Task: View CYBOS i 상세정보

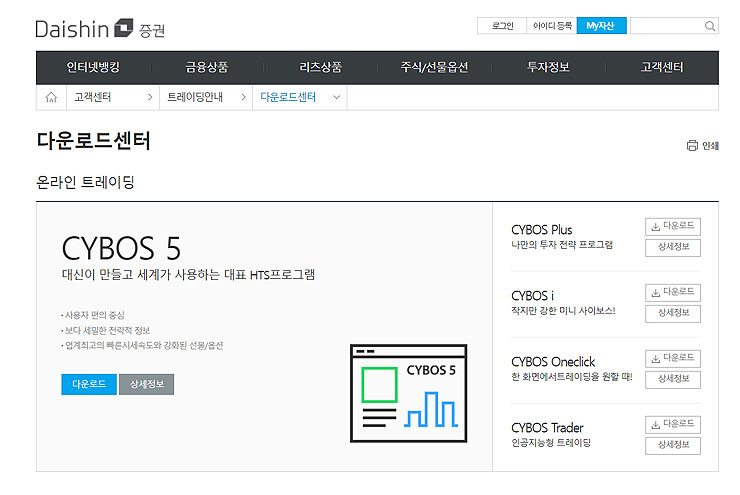Action: (x=673, y=313)
